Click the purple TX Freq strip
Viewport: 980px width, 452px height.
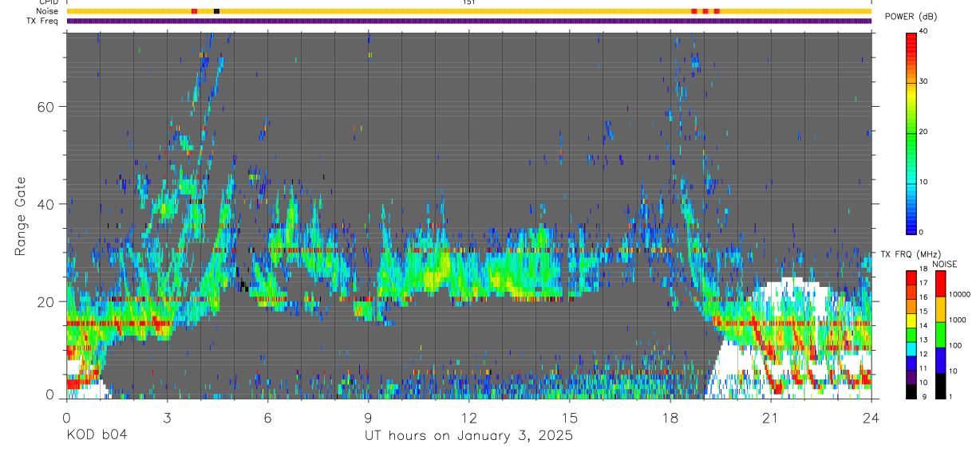469,21
